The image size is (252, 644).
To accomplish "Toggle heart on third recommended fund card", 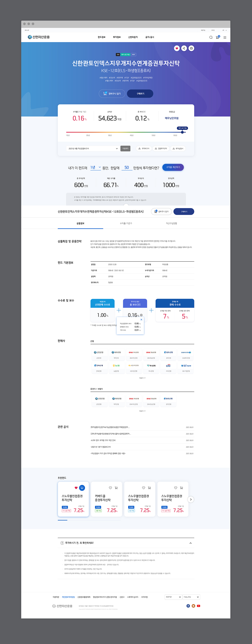I will 144,488.
